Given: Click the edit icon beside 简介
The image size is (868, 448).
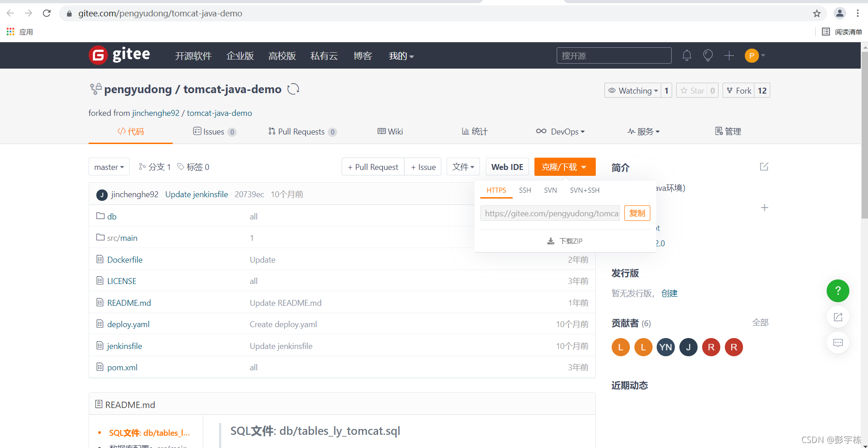Looking at the screenshot, I should pos(764,167).
